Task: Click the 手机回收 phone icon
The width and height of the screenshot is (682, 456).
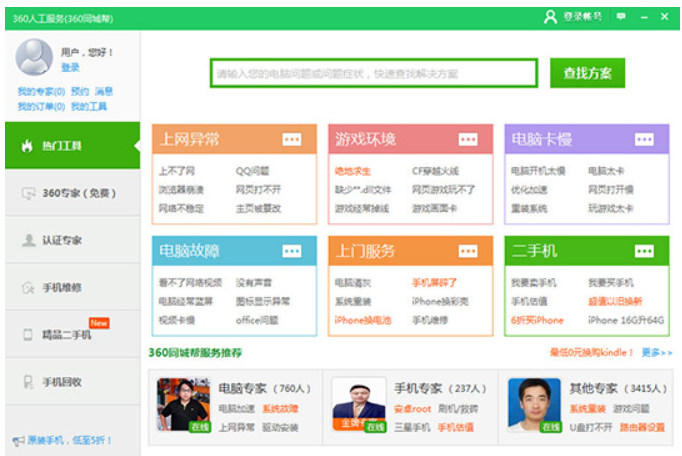Action: [x=27, y=382]
